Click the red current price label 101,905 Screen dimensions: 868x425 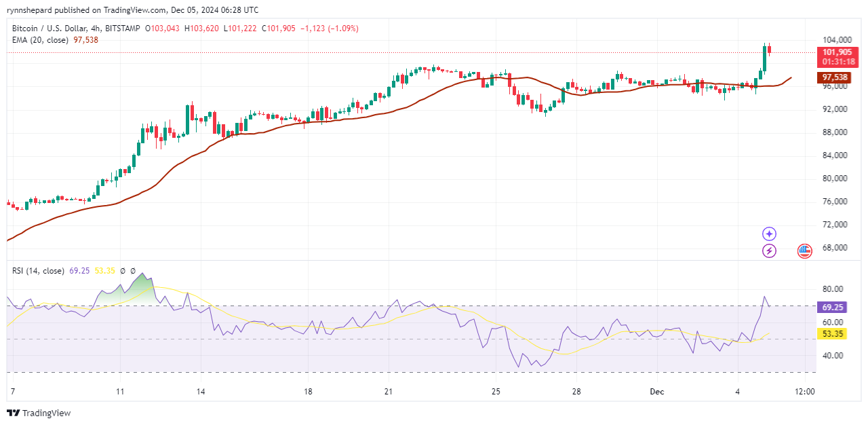[x=837, y=52]
